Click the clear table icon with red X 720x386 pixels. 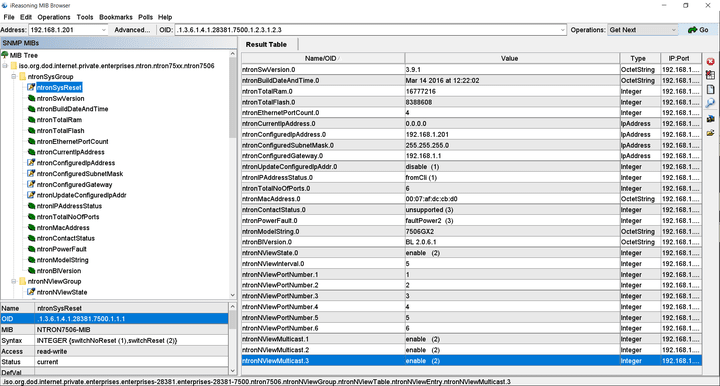710,75
